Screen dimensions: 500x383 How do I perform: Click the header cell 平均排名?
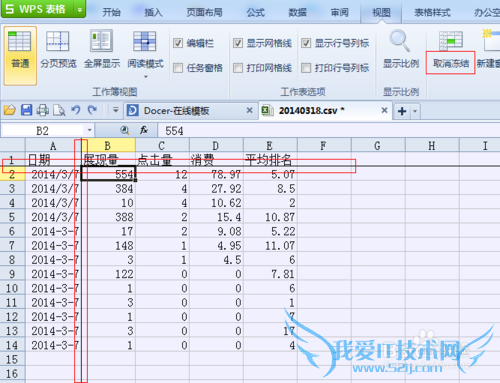point(270,159)
